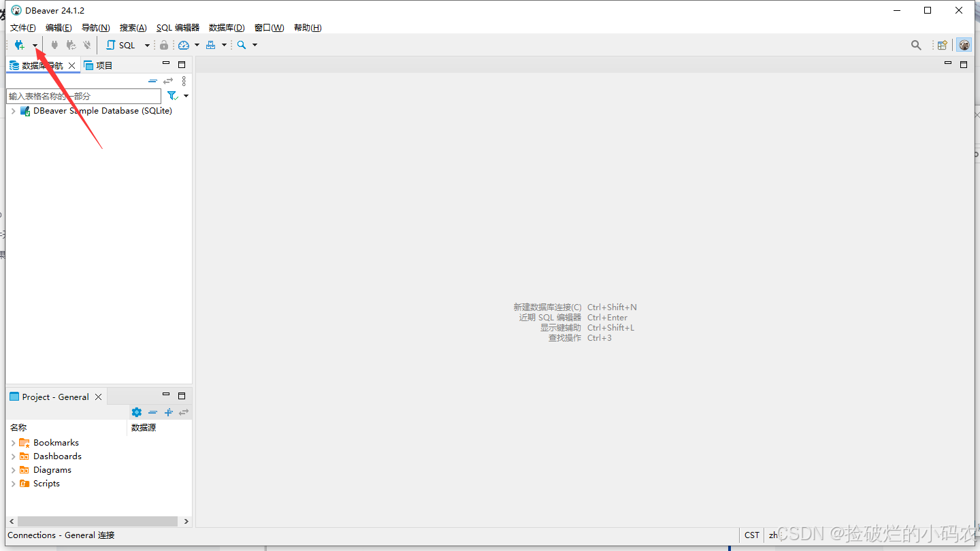Close the Project - General tab
Image resolution: width=980 pixels, height=551 pixels.
tap(99, 397)
